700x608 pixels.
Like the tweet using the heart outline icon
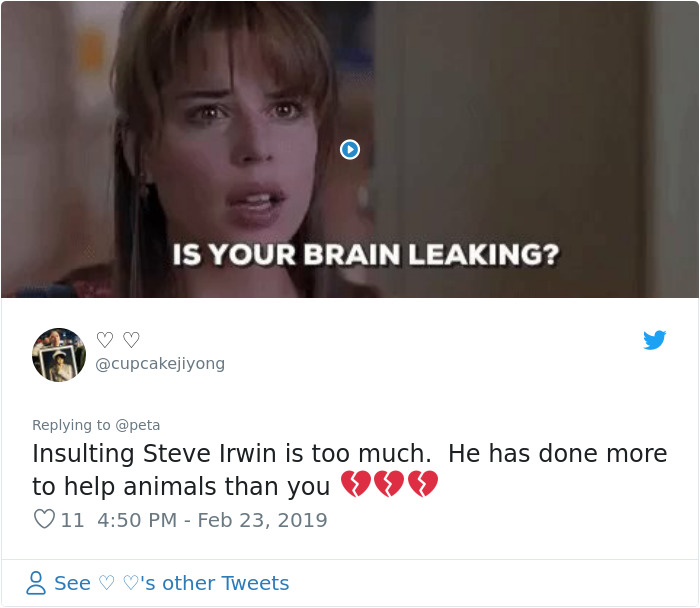(x=44, y=519)
